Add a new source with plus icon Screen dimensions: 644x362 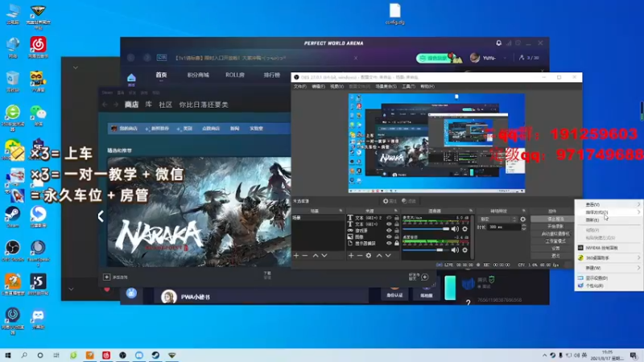(351, 255)
